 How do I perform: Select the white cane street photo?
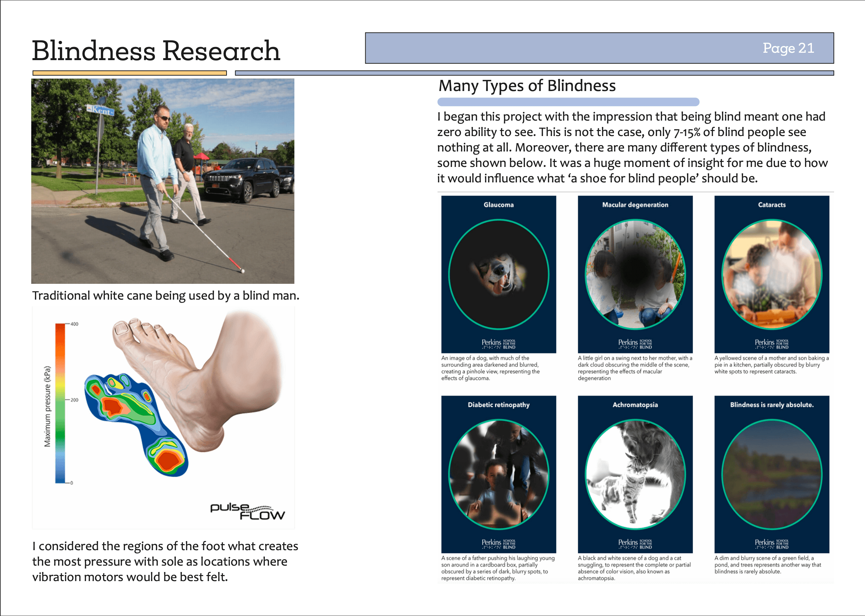[163, 181]
